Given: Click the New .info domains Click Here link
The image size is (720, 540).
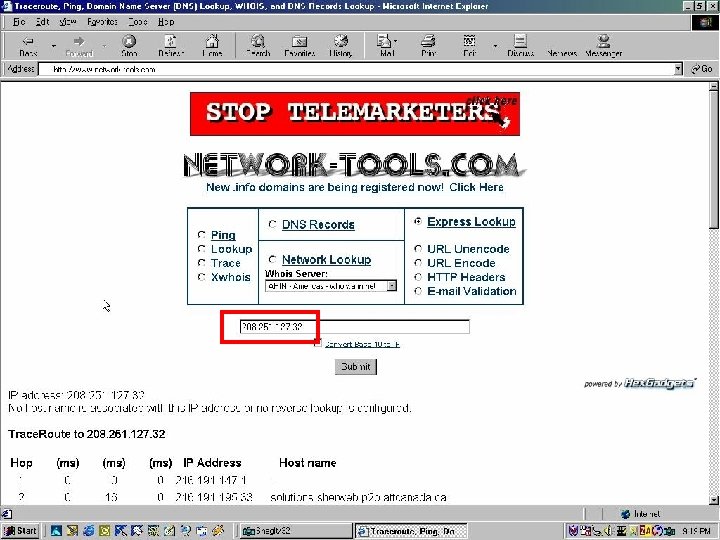Looking at the screenshot, I should click(355, 187).
